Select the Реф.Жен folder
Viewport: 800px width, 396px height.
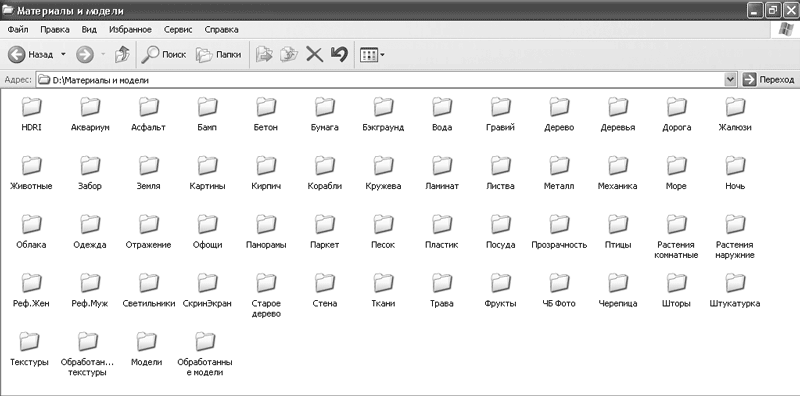click(x=32, y=291)
